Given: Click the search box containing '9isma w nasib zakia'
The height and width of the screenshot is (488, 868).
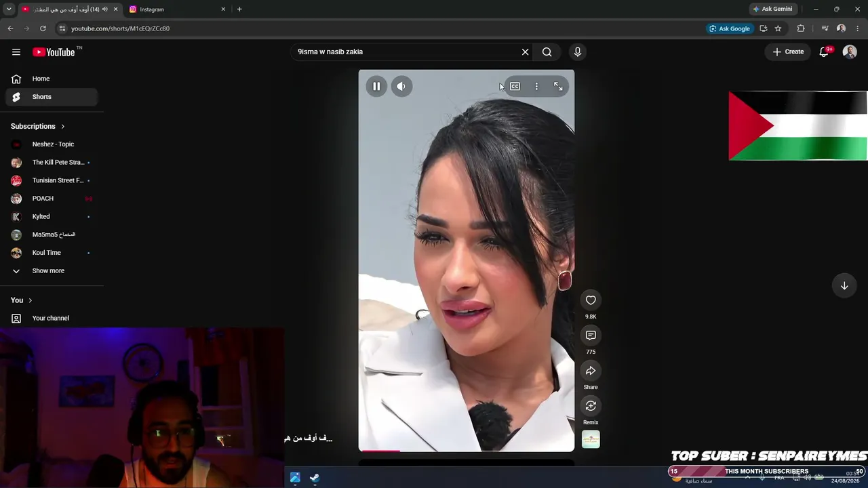Looking at the screenshot, I should tap(406, 52).
